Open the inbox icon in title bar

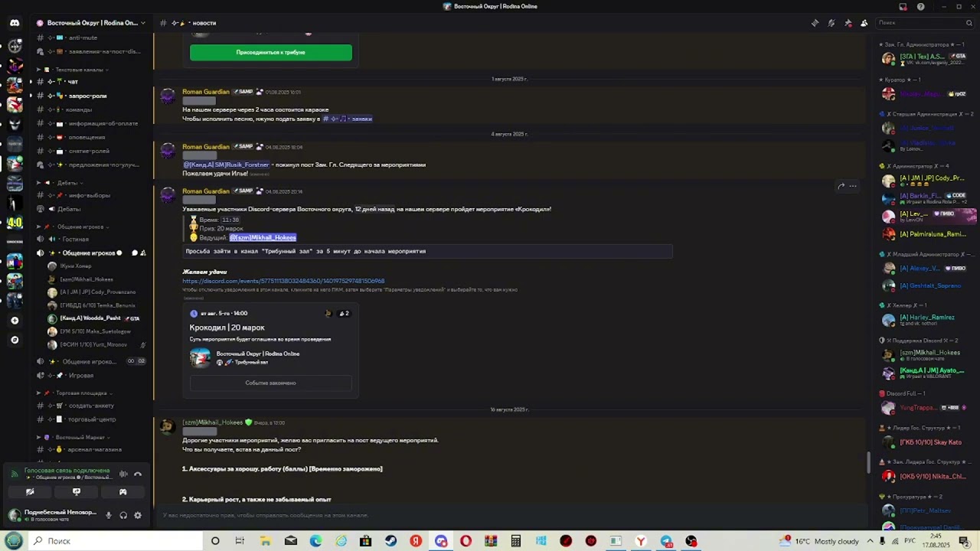903,6
